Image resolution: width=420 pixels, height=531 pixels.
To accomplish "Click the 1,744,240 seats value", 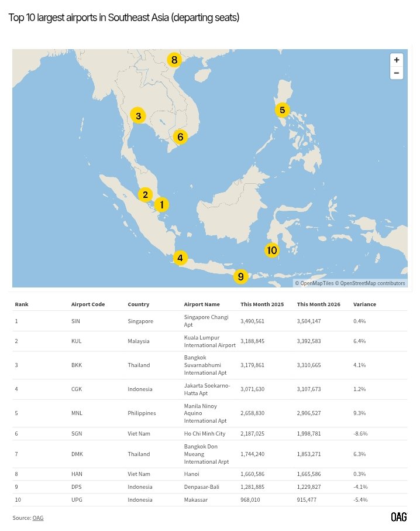I will (x=253, y=454).
